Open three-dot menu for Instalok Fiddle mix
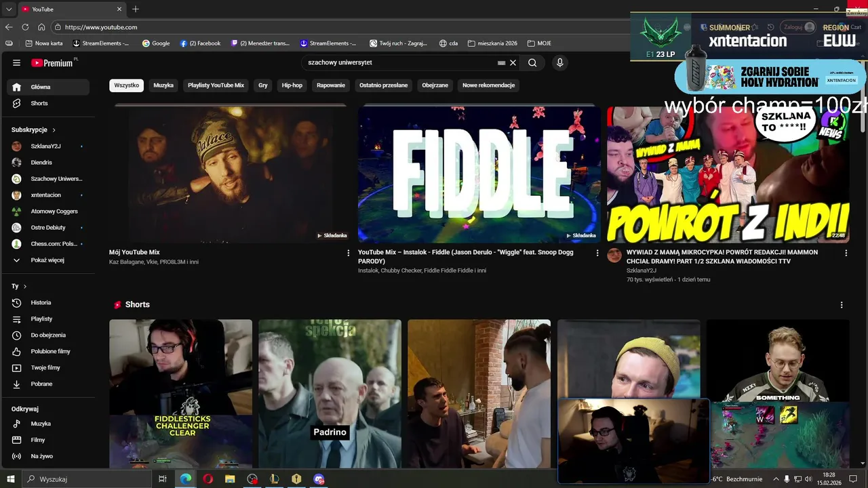The image size is (868, 488). point(597,253)
